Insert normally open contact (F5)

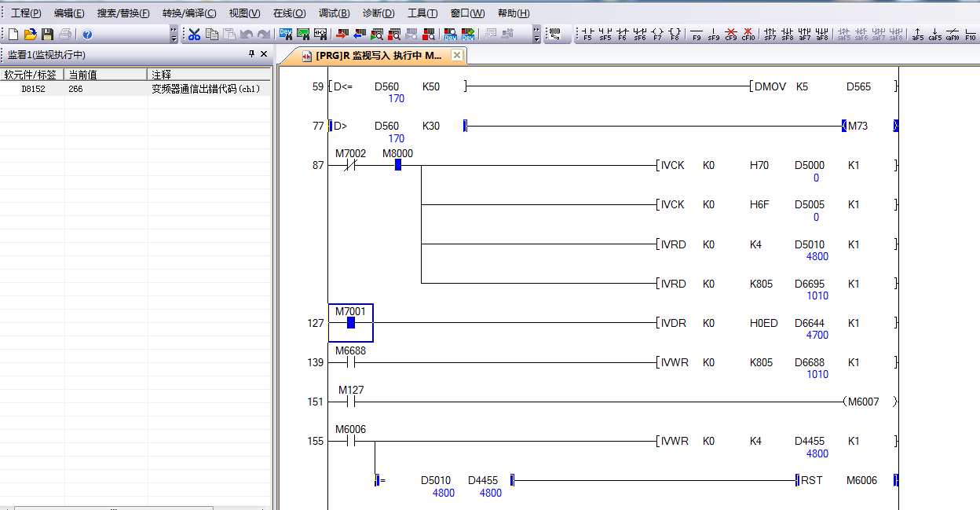pos(587,35)
